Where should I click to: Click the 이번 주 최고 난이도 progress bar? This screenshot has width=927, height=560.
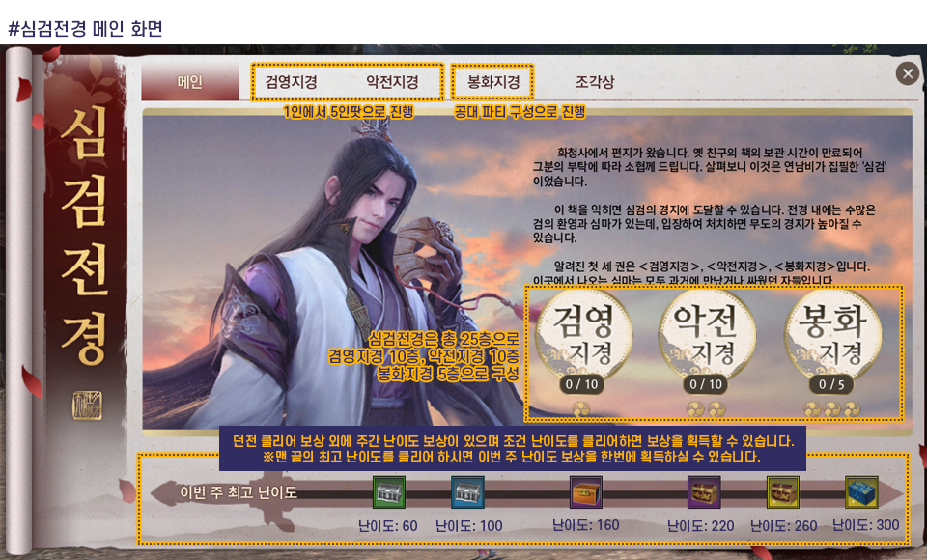(x=526, y=493)
